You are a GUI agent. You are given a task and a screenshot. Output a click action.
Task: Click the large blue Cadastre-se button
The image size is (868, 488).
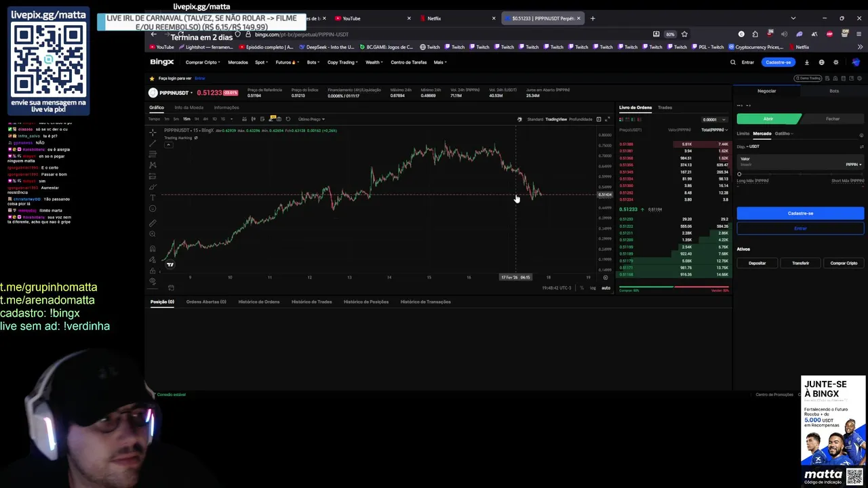click(x=800, y=213)
